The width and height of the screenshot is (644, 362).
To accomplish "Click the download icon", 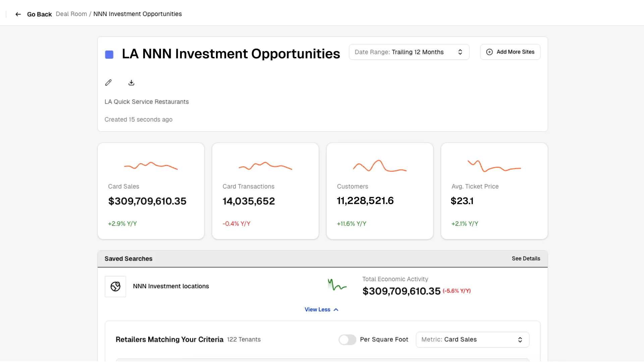I will click(131, 82).
